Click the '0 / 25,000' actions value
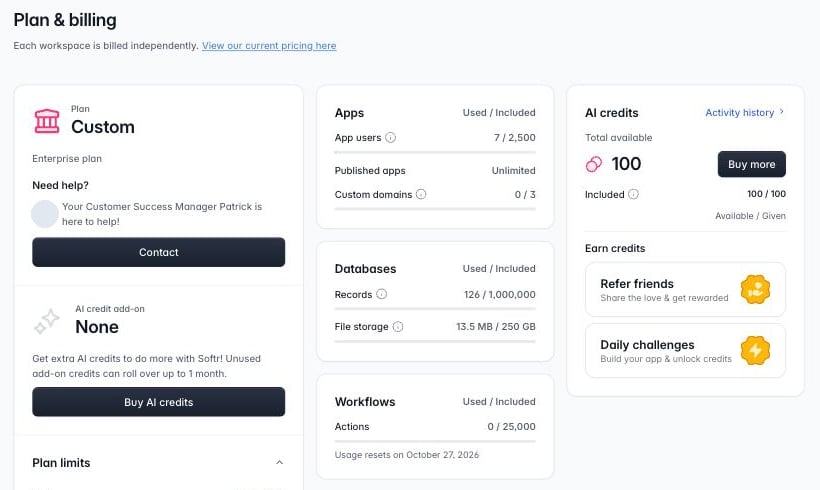The width and height of the screenshot is (820, 490). coord(511,427)
